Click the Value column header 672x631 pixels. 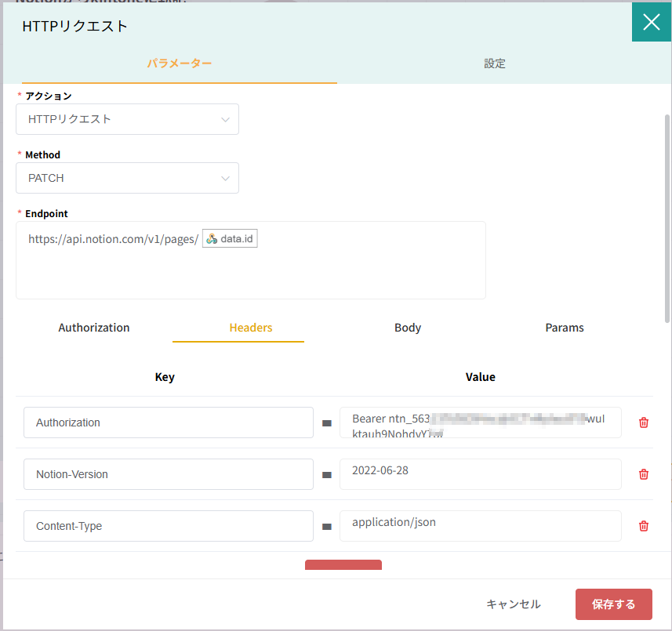[x=481, y=377]
